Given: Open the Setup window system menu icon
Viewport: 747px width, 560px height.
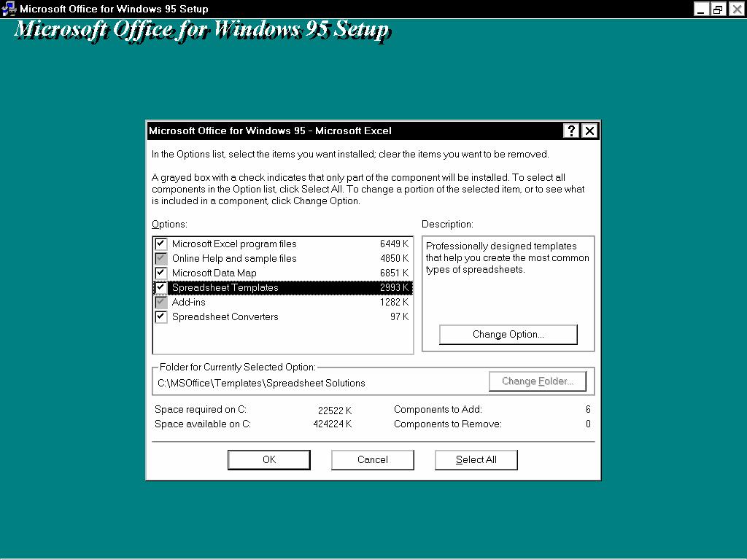Looking at the screenshot, I should pos(9,9).
